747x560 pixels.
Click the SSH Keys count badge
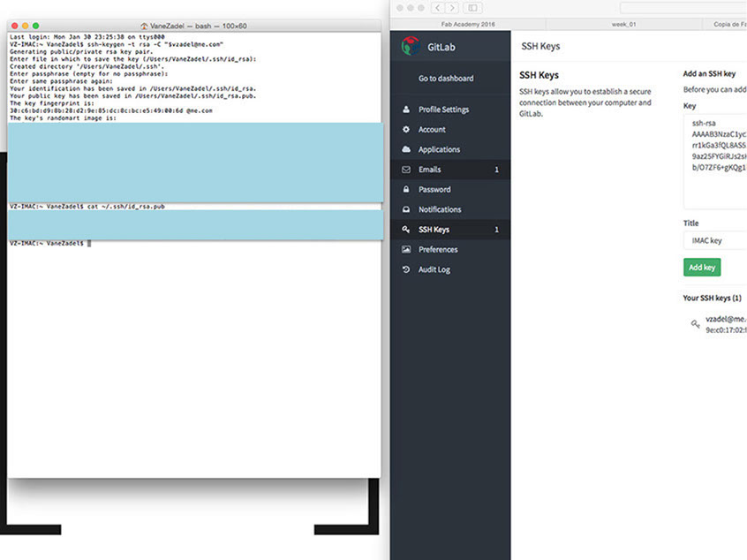point(496,230)
